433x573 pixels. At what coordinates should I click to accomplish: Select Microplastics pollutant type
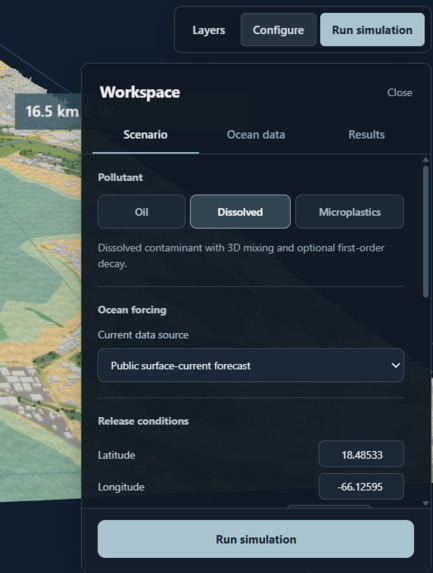pyautogui.click(x=349, y=212)
